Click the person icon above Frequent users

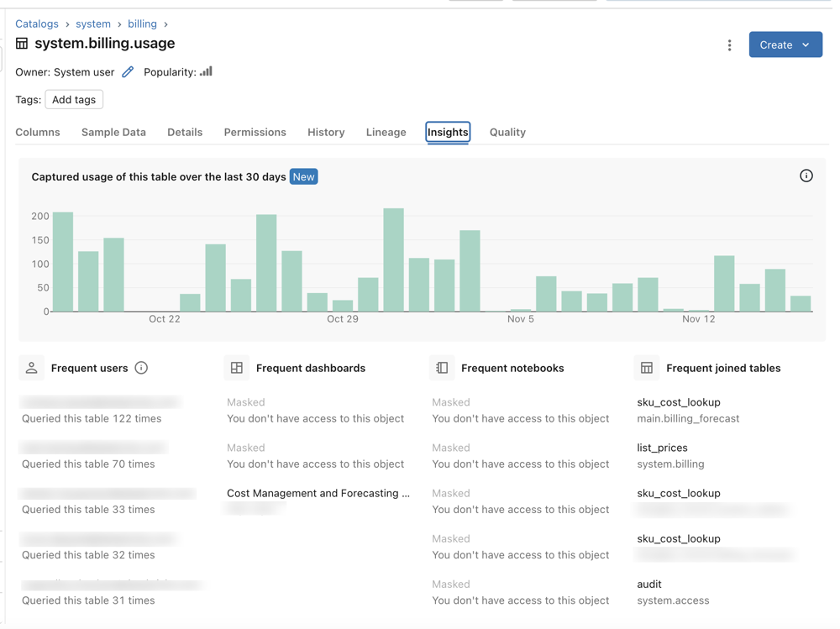coord(31,367)
